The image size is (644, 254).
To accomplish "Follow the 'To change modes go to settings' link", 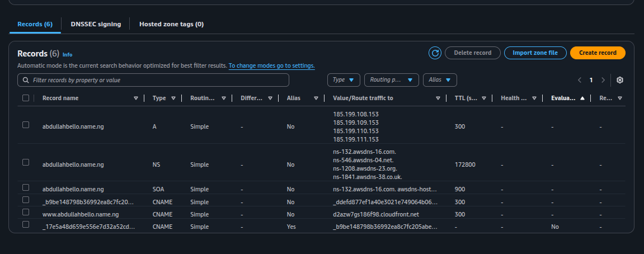I will (271, 66).
